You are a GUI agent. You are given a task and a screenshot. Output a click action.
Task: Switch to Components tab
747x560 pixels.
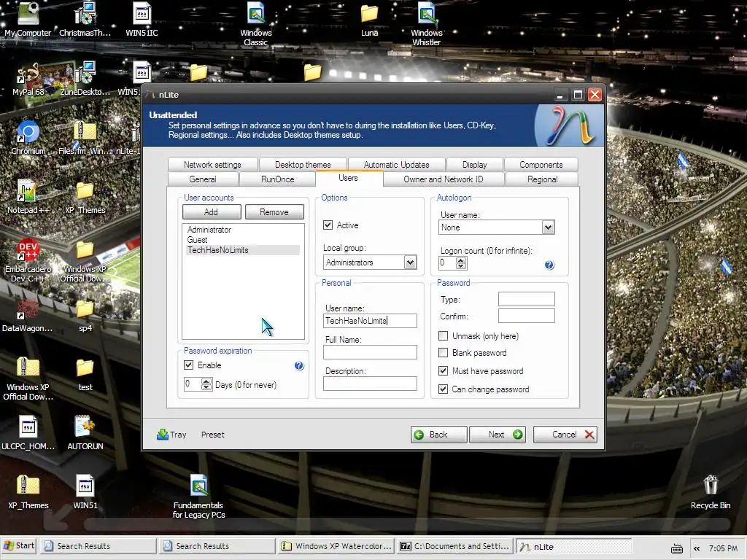click(x=541, y=165)
